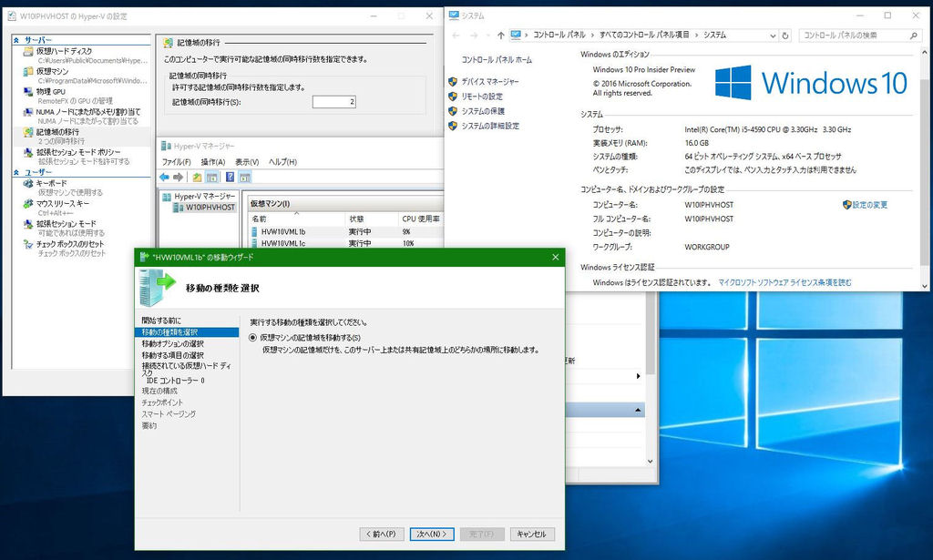Close the HVW10VML1b move wizard

pos(555,258)
